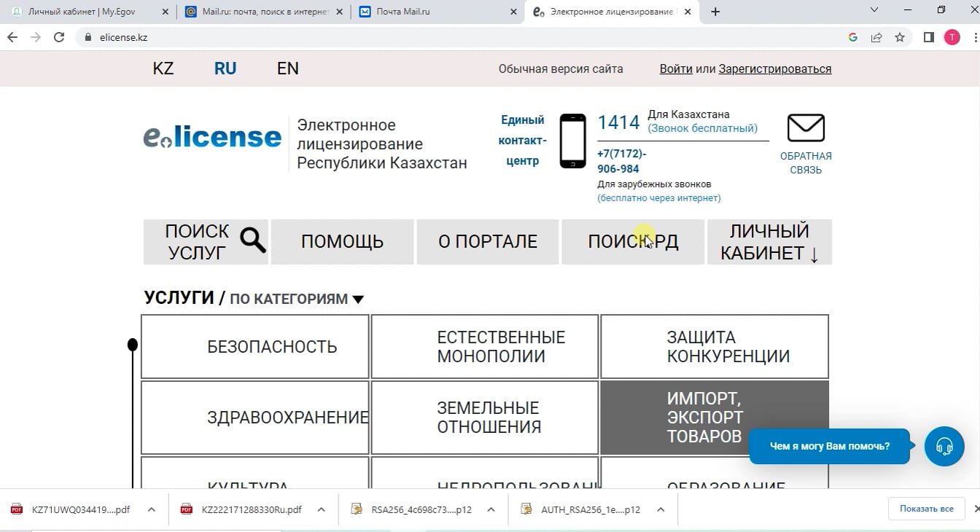
Task: Click the mobile phone icon
Action: (573, 141)
